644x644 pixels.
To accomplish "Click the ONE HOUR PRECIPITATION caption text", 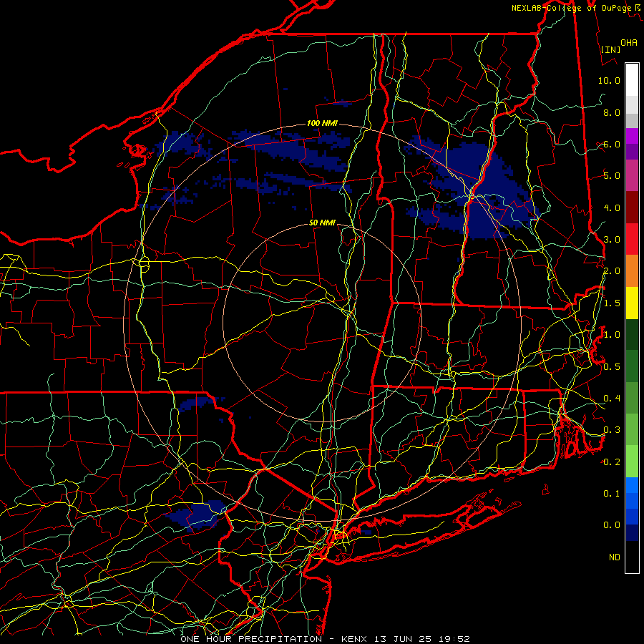I will (x=251, y=639).
